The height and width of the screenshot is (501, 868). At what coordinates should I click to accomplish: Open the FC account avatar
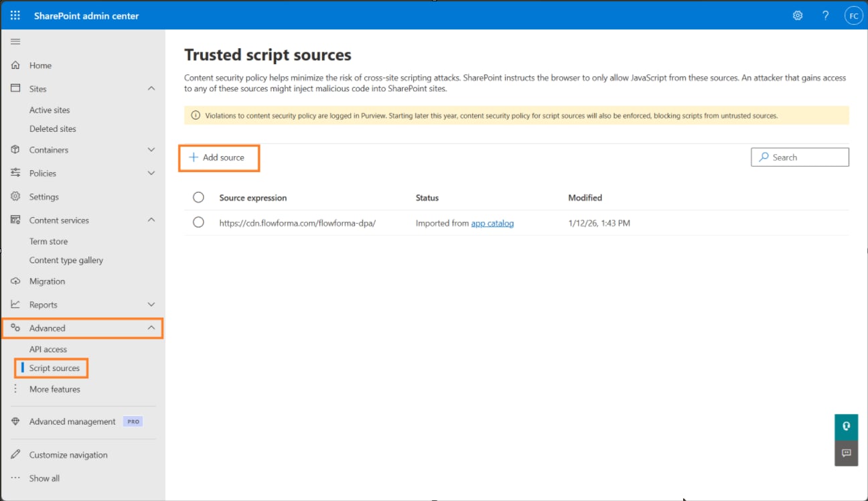point(853,15)
